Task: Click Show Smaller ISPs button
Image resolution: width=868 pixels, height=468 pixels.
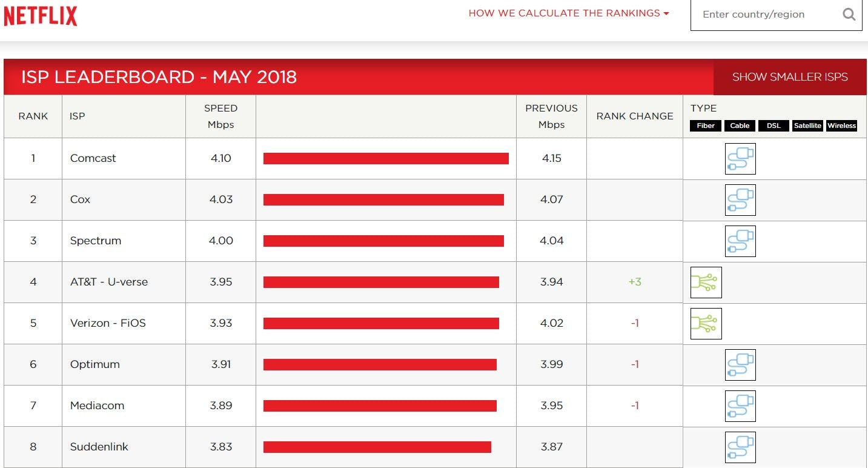Action: tap(790, 77)
